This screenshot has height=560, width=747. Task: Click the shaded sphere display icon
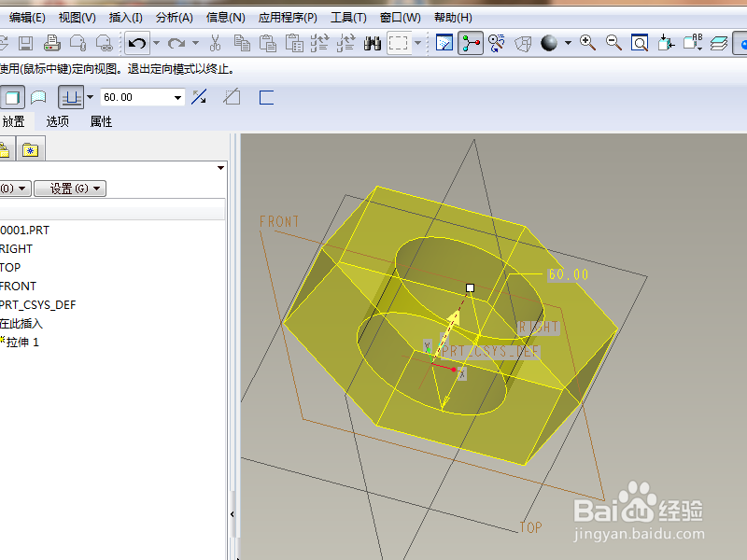pyautogui.click(x=549, y=43)
